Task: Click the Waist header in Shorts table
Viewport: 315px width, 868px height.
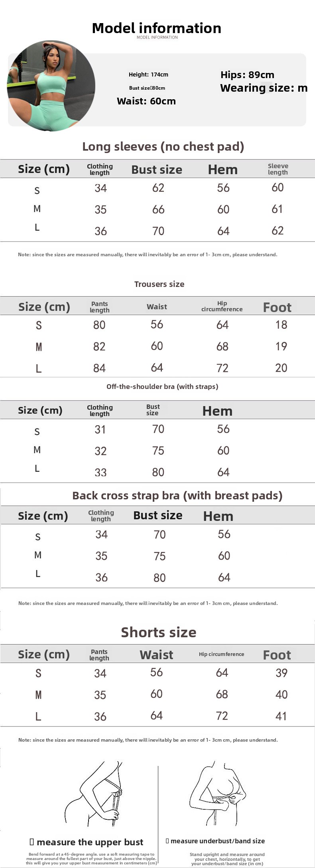Action: 156,655
